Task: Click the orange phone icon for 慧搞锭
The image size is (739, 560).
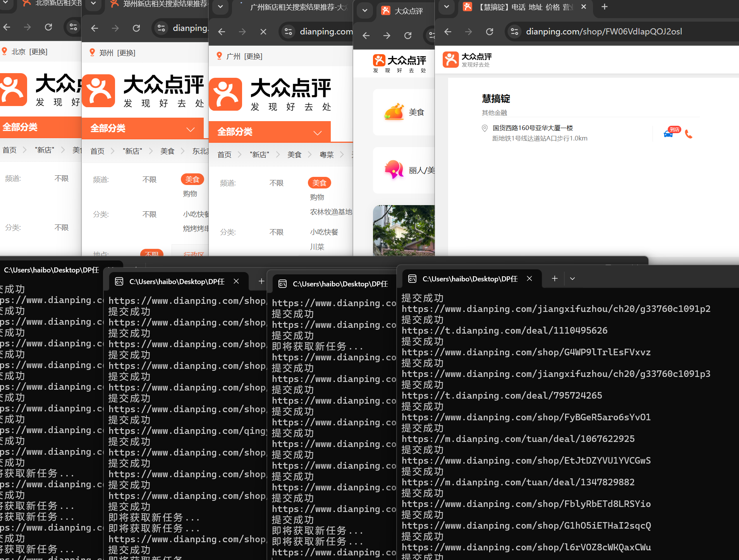Action: tap(689, 134)
